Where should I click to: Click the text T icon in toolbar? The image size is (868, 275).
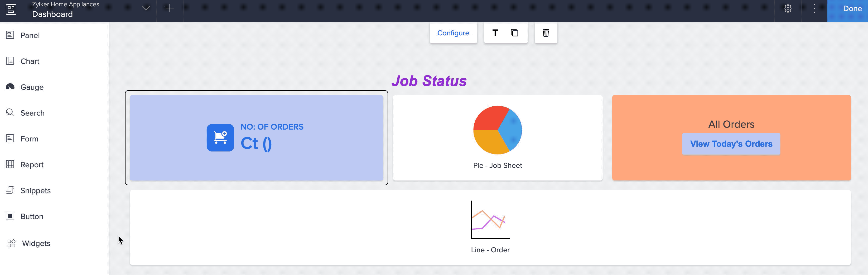pyautogui.click(x=495, y=33)
